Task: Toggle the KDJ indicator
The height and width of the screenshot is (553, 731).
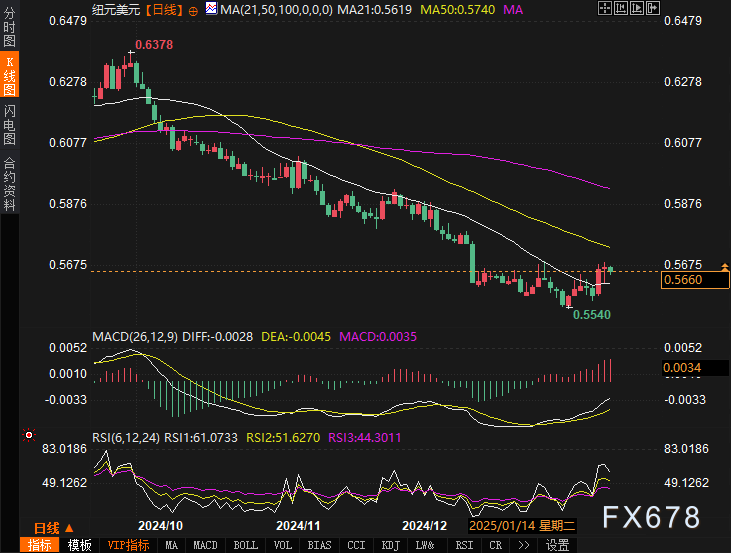Action: pos(389,545)
